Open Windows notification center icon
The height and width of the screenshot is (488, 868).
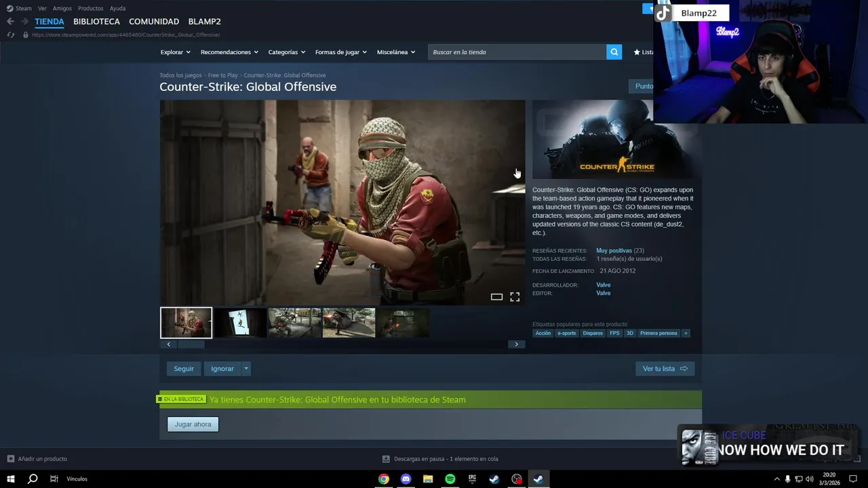[853, 479]
